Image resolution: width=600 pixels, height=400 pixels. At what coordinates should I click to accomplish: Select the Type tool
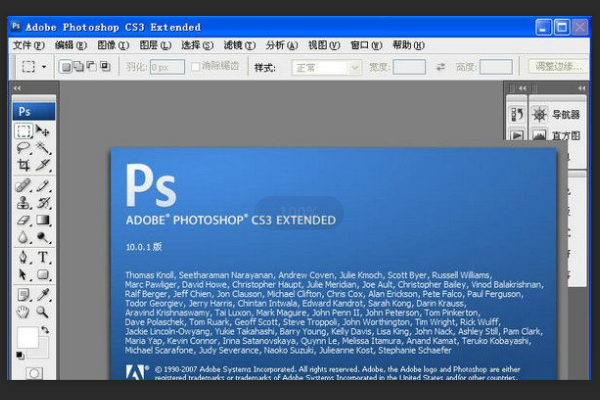43,257
